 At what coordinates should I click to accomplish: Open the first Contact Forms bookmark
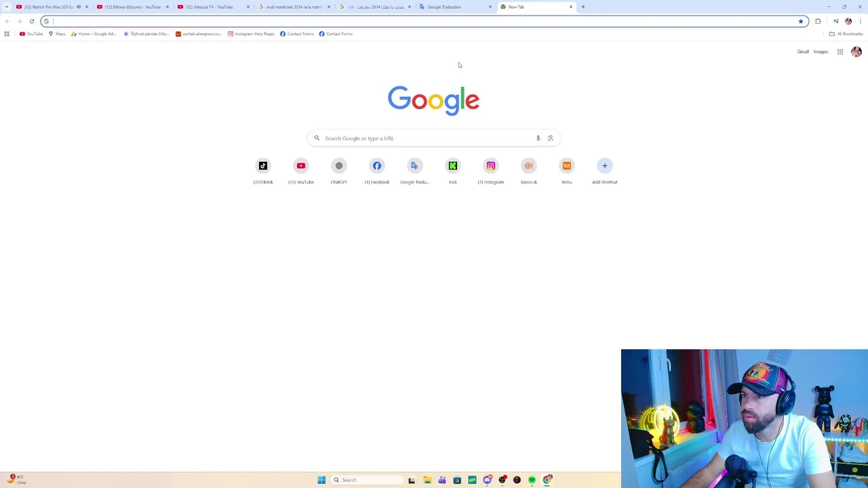pos(297,34)
